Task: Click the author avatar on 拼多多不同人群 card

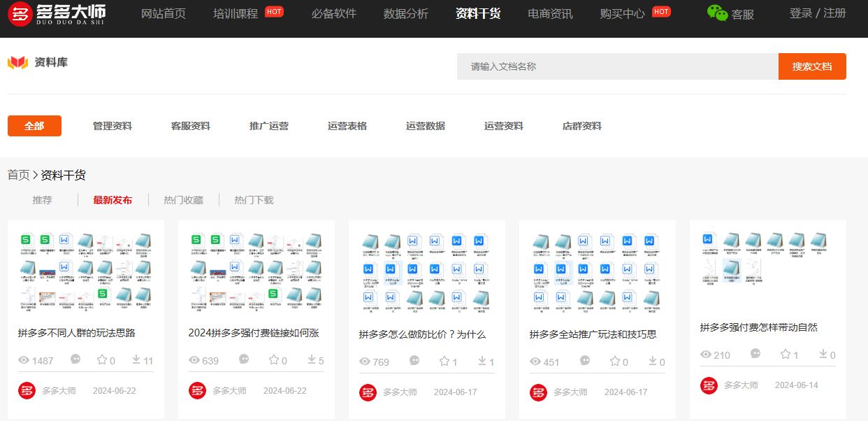Action: click(x=27, y=390)
